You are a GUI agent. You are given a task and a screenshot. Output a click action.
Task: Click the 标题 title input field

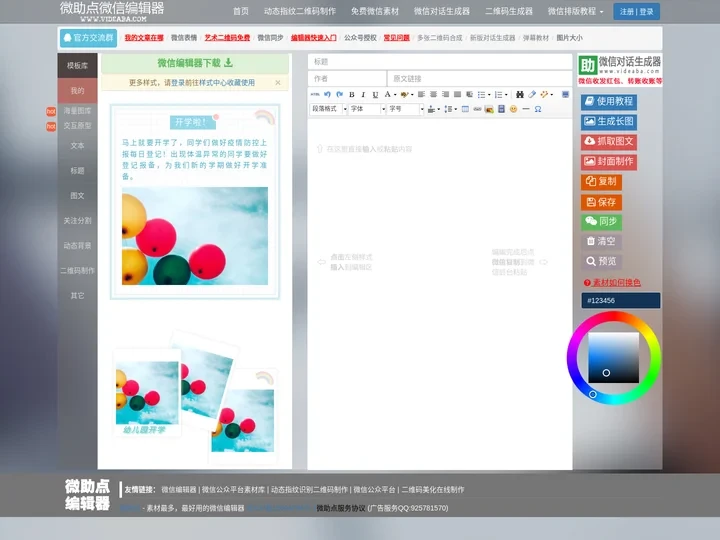pos(439,62)
